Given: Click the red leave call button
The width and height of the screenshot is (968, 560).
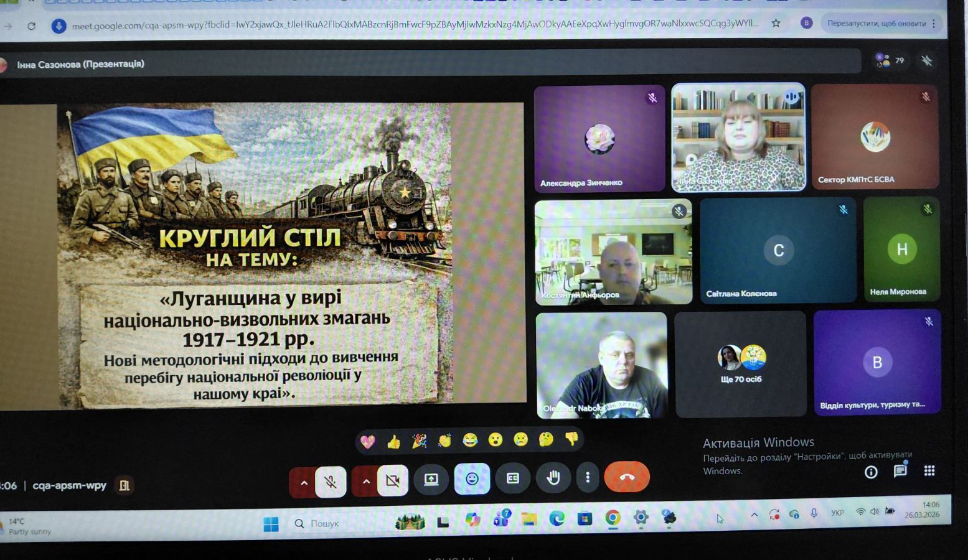Looking at the screenshot, I should [x=626, y=477].
